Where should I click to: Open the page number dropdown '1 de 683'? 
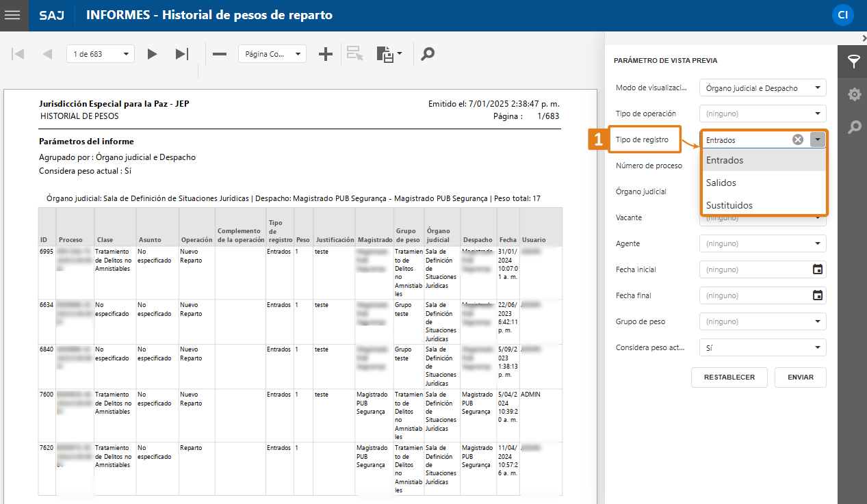(x=101, y=54)
